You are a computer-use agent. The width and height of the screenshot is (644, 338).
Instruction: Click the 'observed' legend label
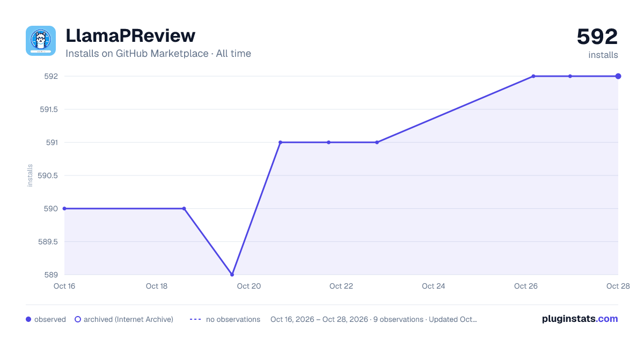[50, 319]
